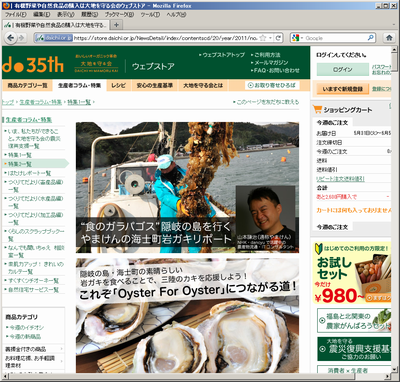Focus the Google search box
The image size is (400, 382).
pyautogui.click(x=334, y=38)
